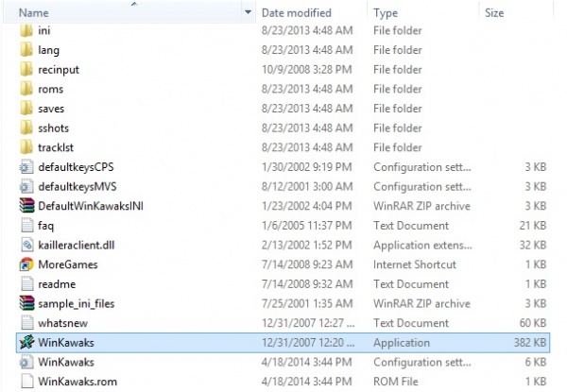This screenshot has width=567, height=392.
Task: Click the '8/12/2001 3:00 AM' date cell
Action: [307, 186]
